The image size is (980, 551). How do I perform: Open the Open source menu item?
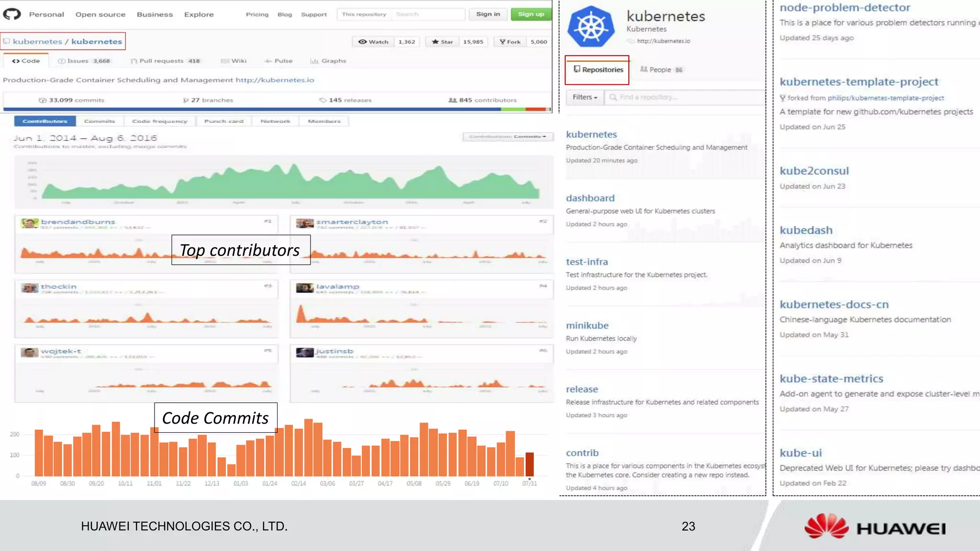pos(100,14)
